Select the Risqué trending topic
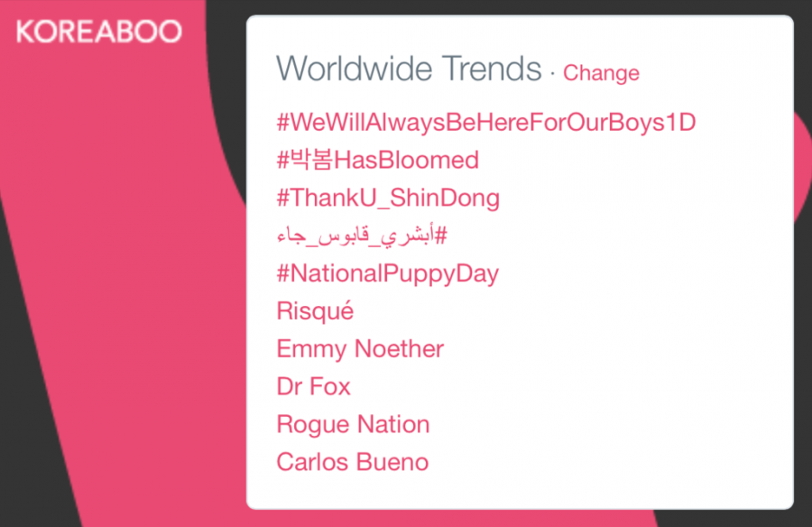Viewport: 812px width, 527px height. (315, 311)
